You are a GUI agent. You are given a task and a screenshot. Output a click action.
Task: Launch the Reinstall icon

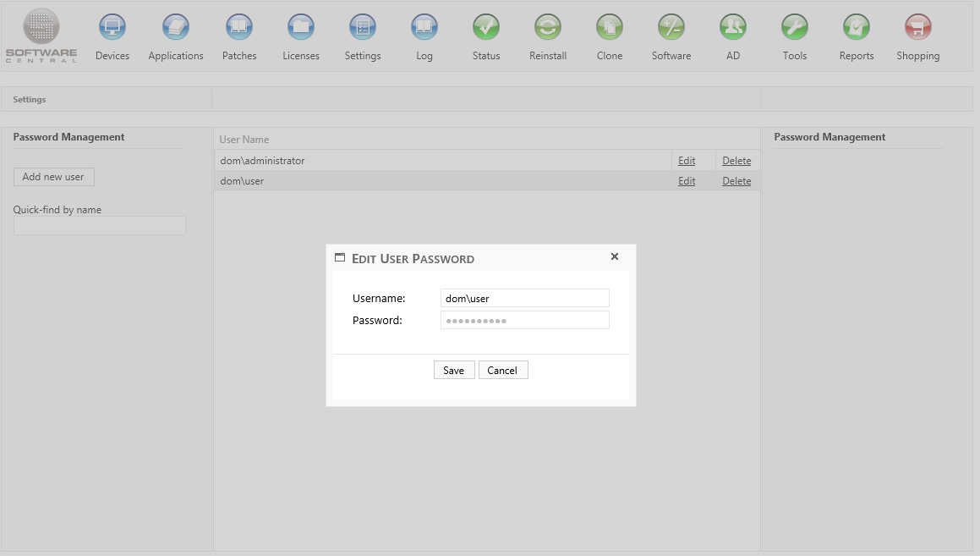548,27
